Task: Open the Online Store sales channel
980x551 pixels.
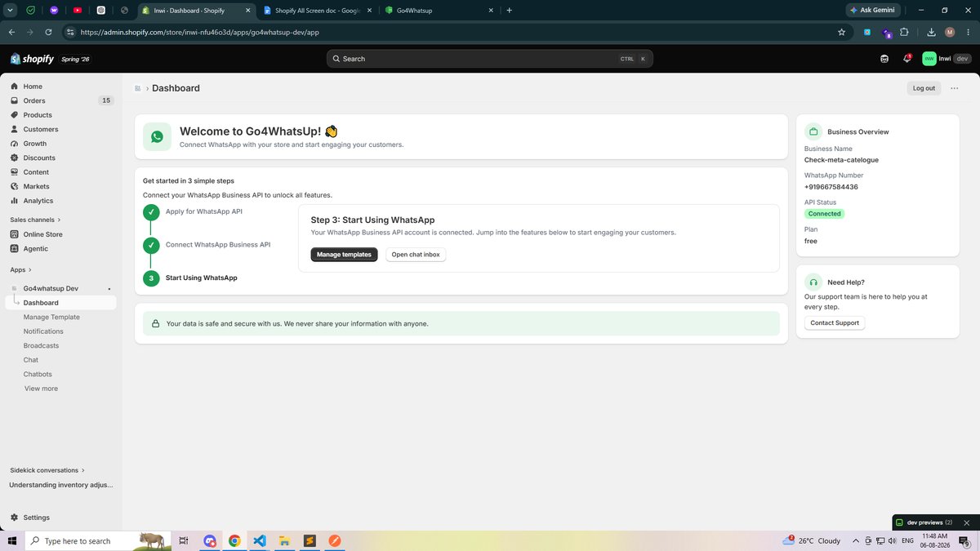Action: click(42, 234)
